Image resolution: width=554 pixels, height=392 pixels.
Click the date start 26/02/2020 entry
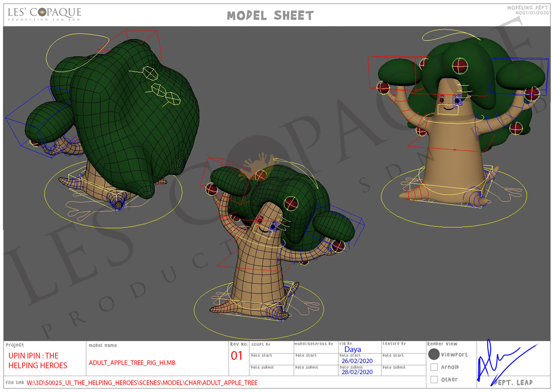point(357,361)
